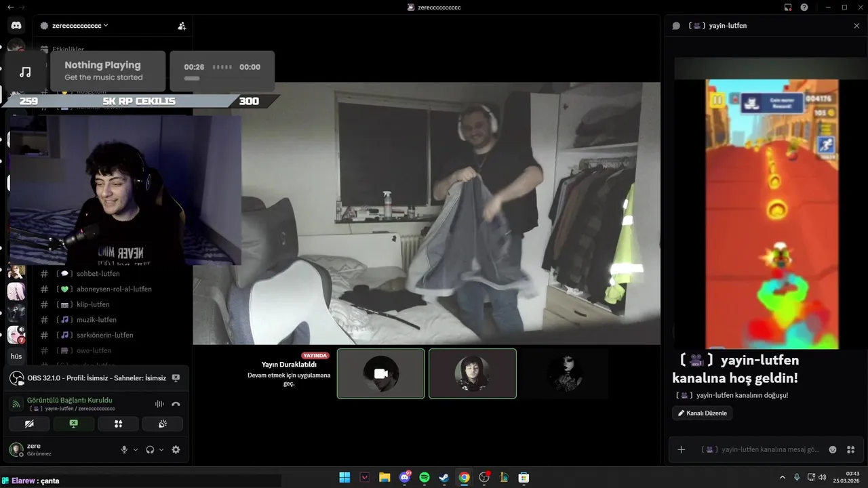Stop streaming OBS via screen-x icon
868x488 pixels.
pos(176,378)
